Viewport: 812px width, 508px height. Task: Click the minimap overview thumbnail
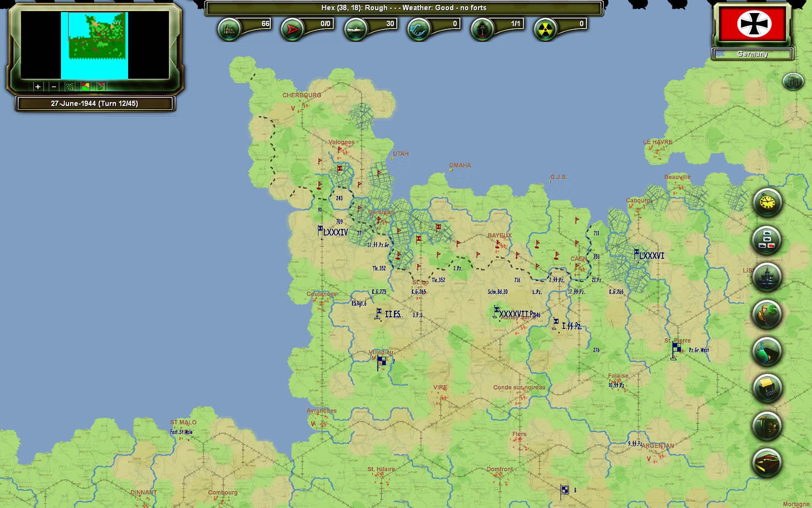95,45
